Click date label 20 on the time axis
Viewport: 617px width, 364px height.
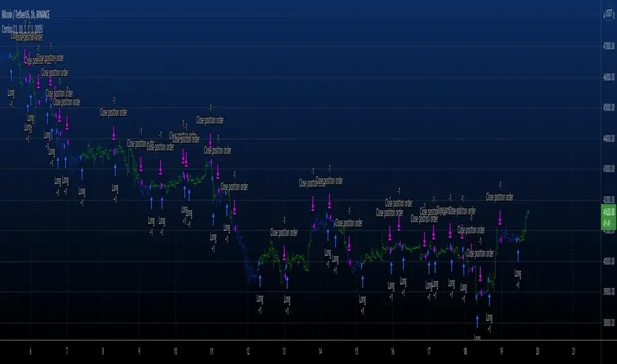pos(537,351)
